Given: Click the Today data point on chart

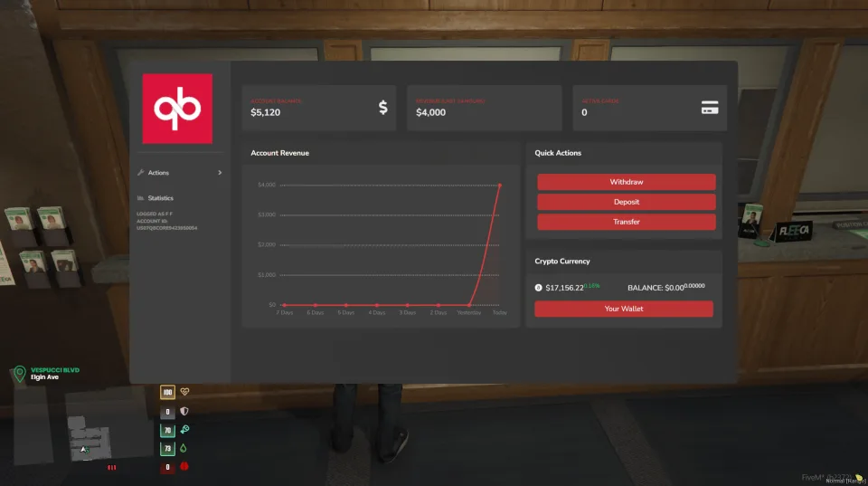Looking at the screenshot, I should pyautogui.click(x=500, y=186).
